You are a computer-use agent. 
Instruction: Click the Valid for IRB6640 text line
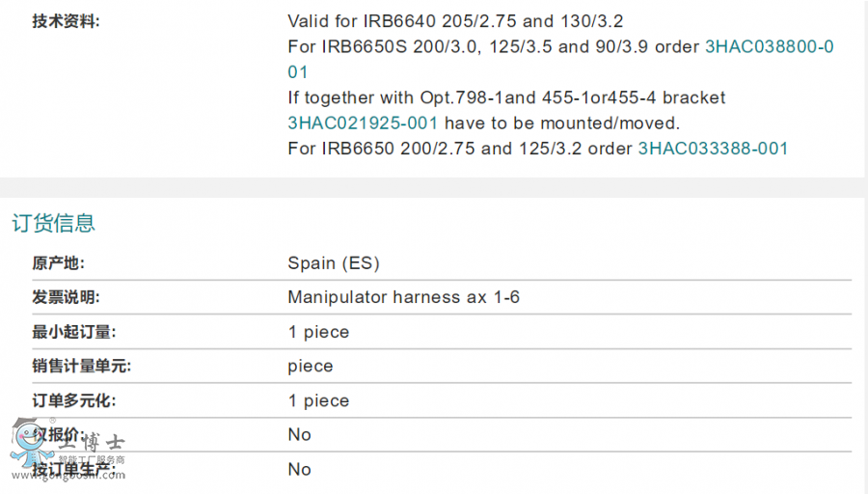(448, 21)
